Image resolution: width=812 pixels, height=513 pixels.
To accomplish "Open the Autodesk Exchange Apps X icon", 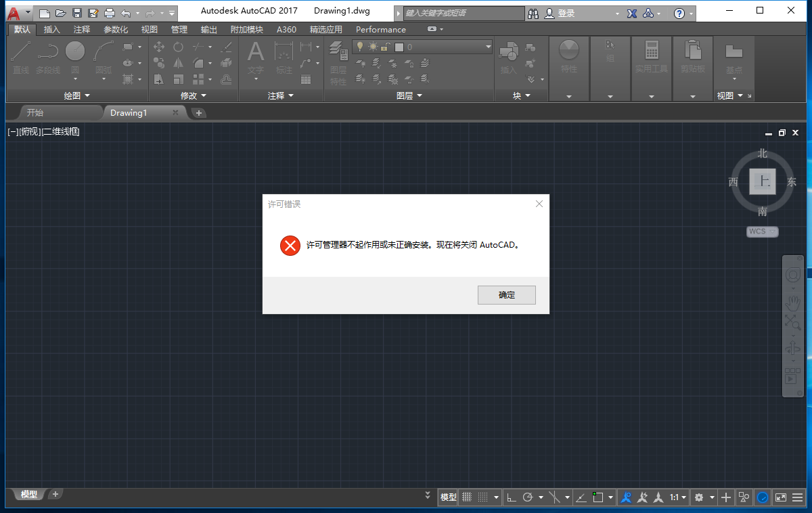I will coord(633,13).
